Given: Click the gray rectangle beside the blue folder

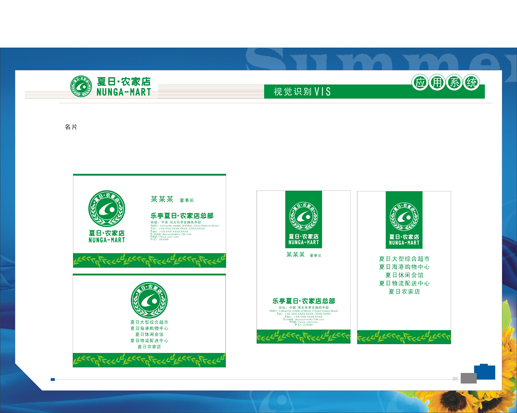Looking at the screenshot, I should [x=469, y=378].
